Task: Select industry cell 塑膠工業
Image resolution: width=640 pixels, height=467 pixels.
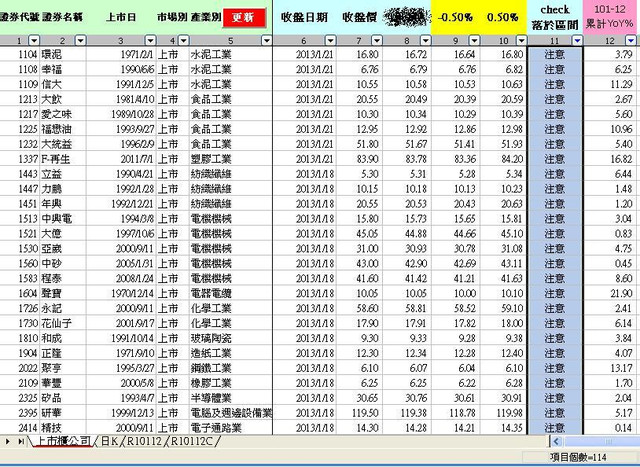Action: click(231, 159)
